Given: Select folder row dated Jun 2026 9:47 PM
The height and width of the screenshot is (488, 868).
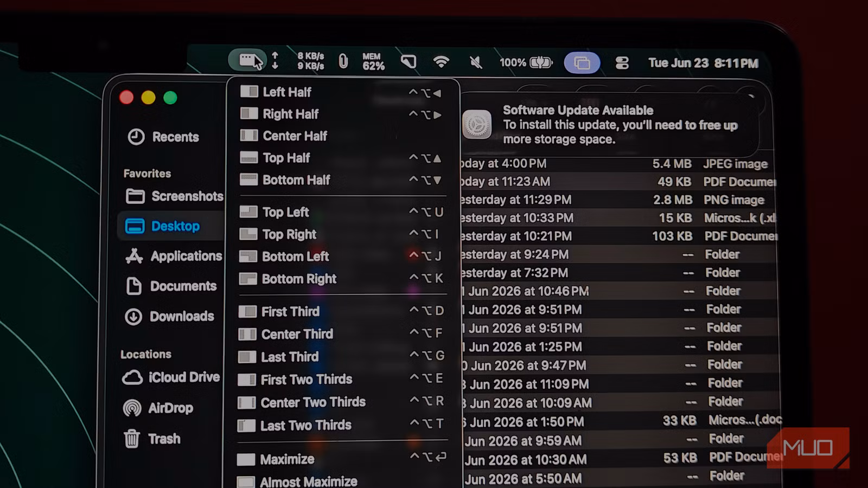Looking at the screenshot, I should click(x=620, y=365).
